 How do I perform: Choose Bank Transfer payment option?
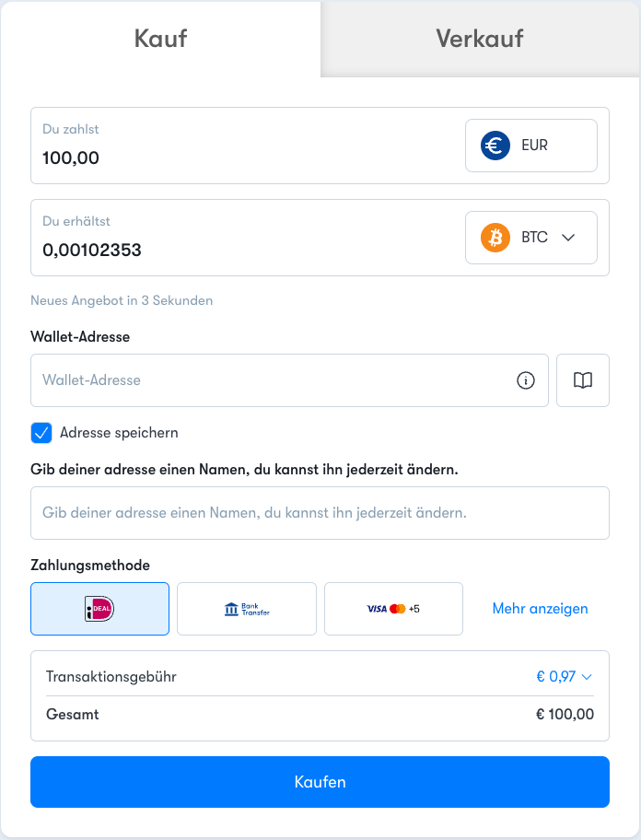coord(247,609)
